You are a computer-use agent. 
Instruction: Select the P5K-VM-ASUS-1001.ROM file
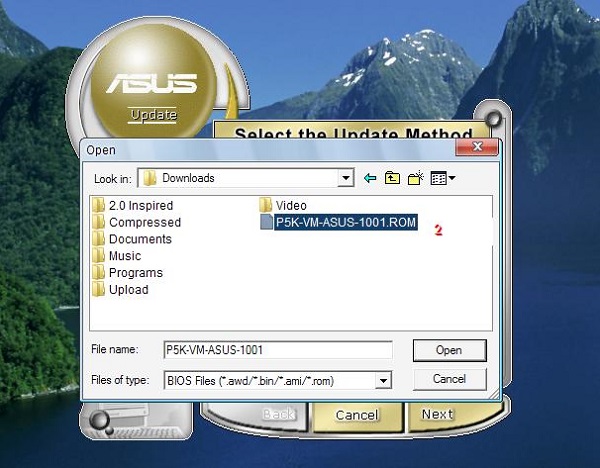pyautogui.click(x=339, y=222)
